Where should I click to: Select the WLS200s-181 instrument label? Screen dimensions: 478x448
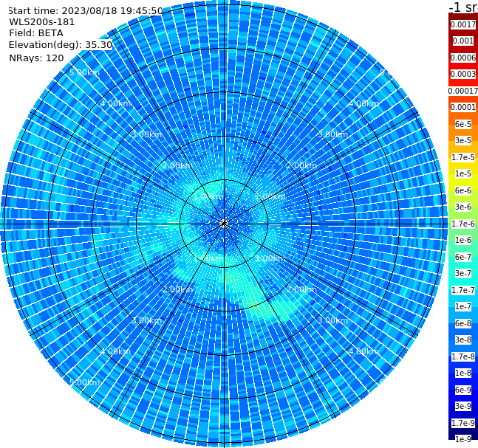tap(41, 22)
